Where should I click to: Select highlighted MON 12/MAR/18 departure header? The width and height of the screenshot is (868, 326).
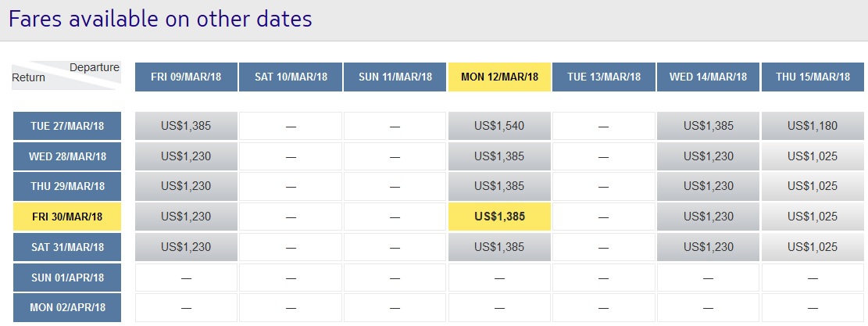point(499,77)
